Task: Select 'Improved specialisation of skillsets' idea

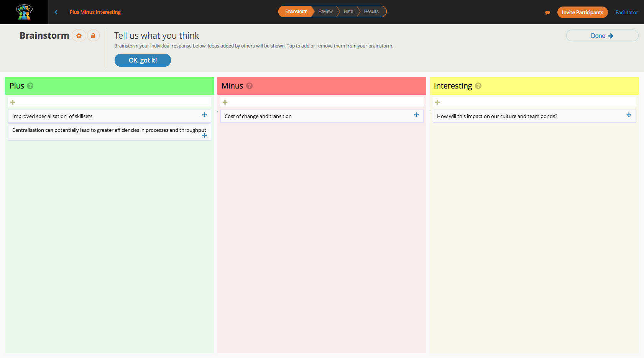Action: tap(110, 116)
